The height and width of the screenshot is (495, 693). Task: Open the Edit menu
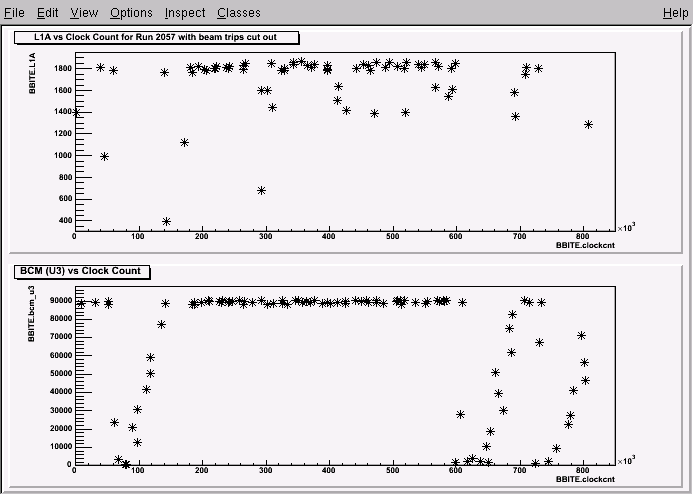[x=47, y=13]
